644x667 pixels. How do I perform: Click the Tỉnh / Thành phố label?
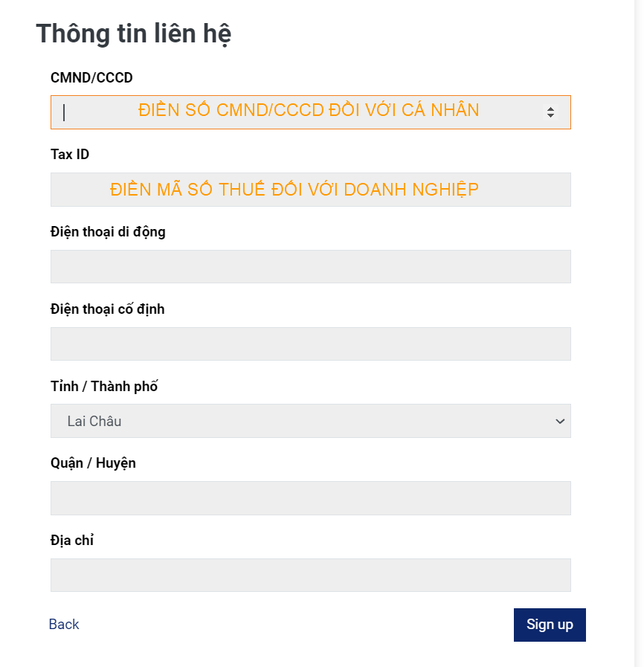click(x=104, y=387)
